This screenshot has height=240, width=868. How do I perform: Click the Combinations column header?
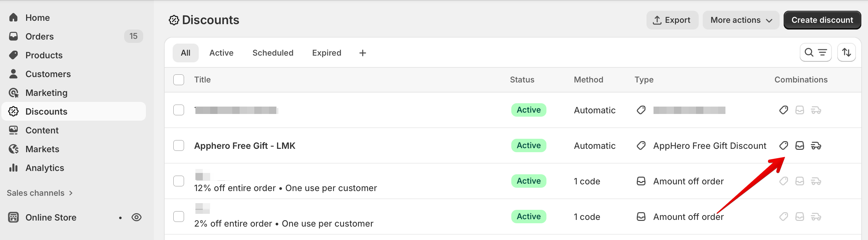(801, 80)
